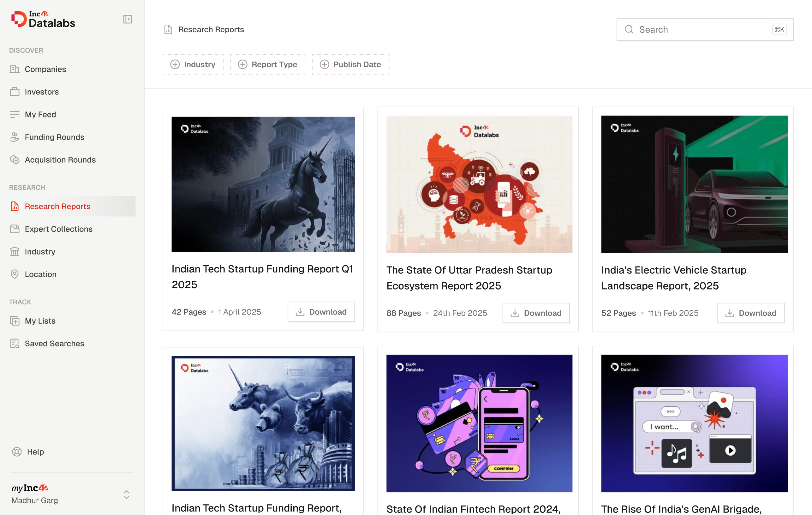
Task: Click the Funding Rounds coins icon
Action: 15,137
